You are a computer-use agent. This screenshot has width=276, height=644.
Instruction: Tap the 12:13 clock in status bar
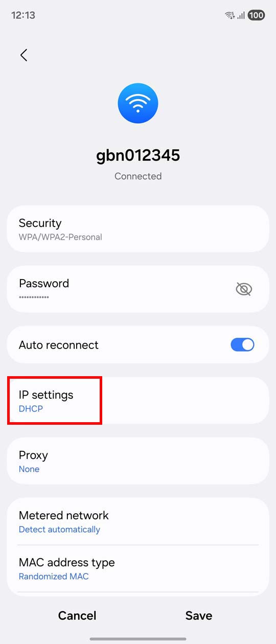pyautogui.click(x=23, y=15)
